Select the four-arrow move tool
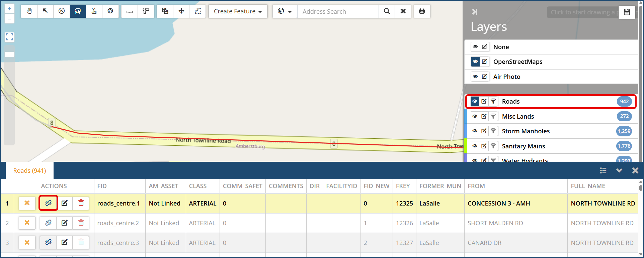Screen dimensions: 644x258 click(x=181, y=11)
